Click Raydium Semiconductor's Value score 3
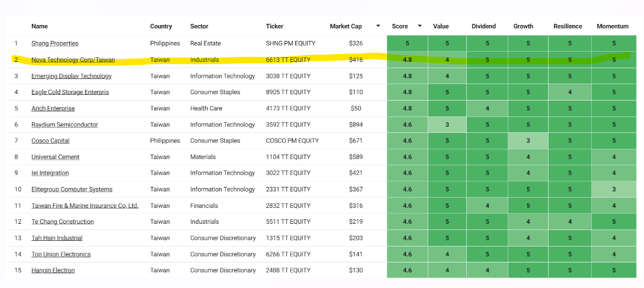 pyautogui.click(x=448, y=124)
